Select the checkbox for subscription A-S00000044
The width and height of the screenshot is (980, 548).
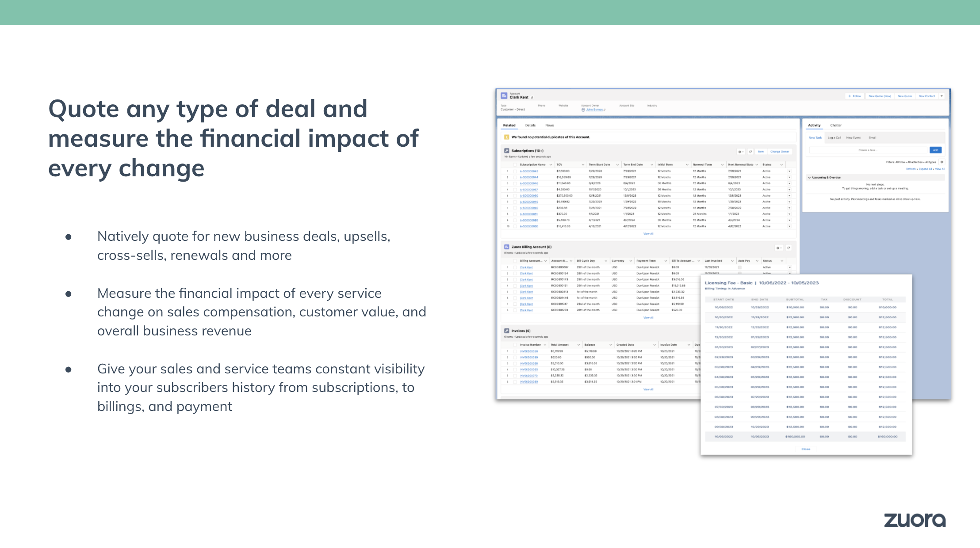[515, 177]
